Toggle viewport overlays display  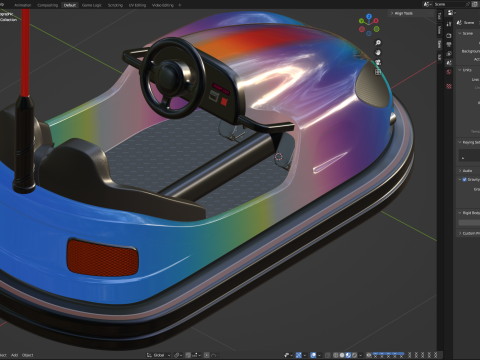pos(313,355)
